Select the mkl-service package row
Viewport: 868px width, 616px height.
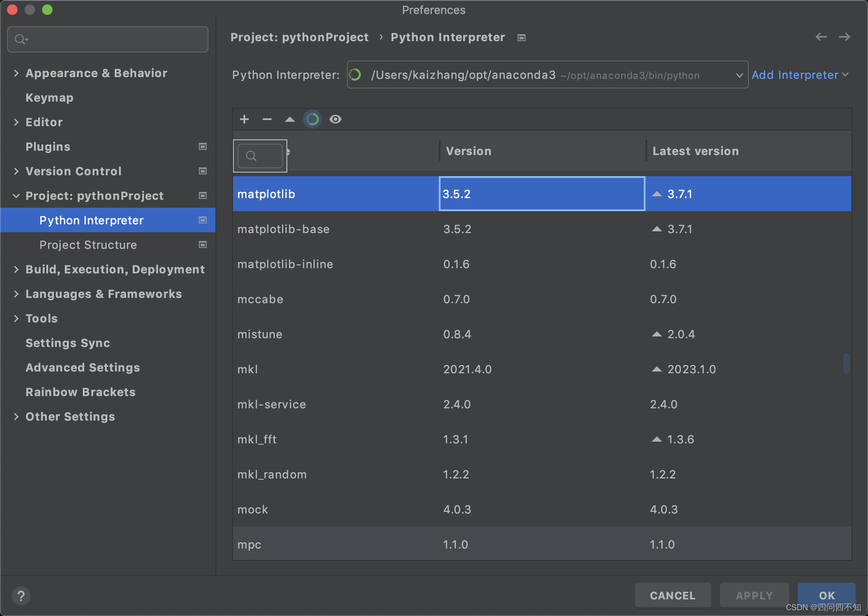tap(542, 404)
